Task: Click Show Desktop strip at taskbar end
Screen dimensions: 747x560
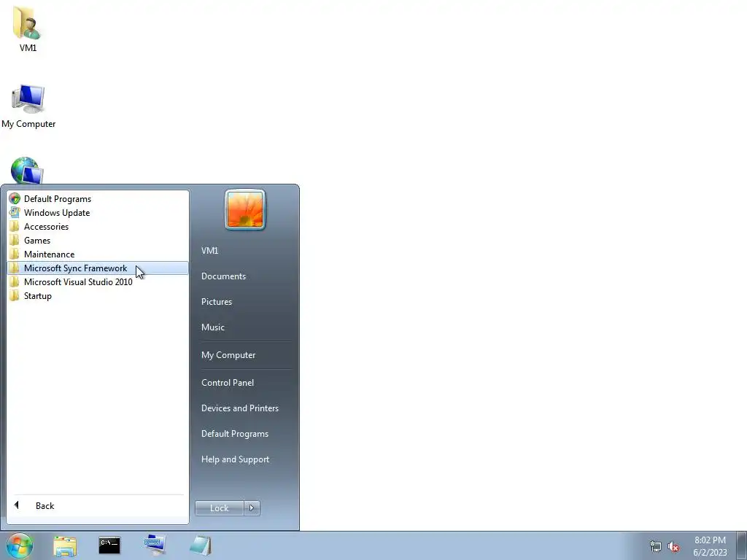Action: pos(742,545)
